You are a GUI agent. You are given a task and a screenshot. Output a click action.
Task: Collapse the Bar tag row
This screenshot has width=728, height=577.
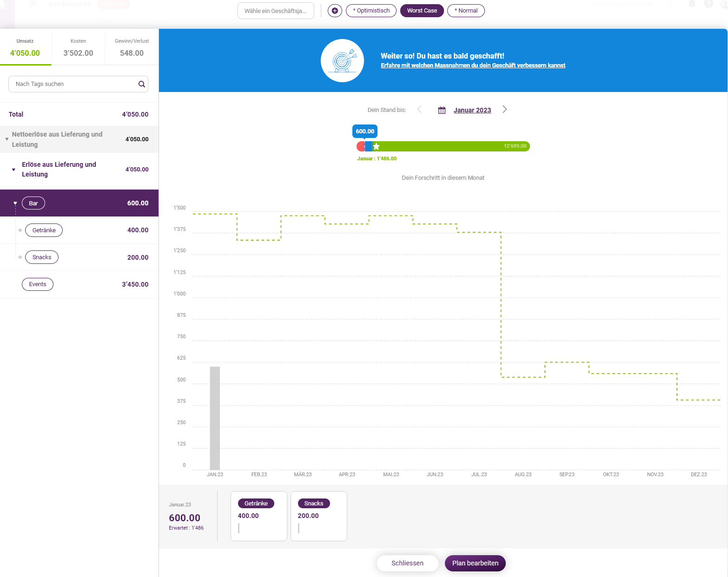[15, 203]
